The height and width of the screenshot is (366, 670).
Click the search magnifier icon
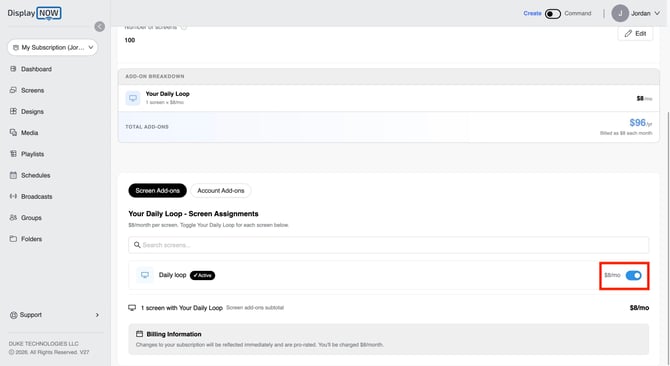(x=137, y=245)
